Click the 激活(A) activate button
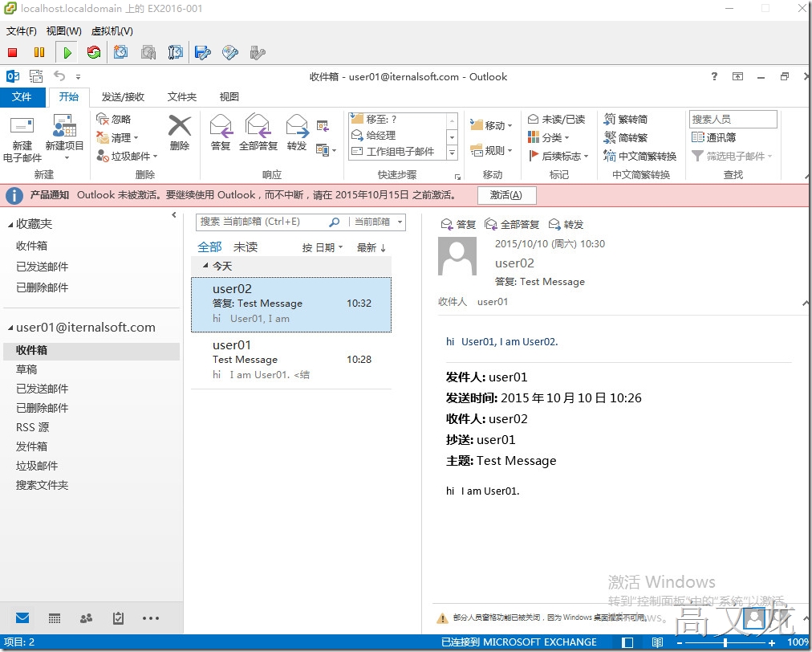The height and width of the screenshot is (652, 812). (x=506, y=195)
